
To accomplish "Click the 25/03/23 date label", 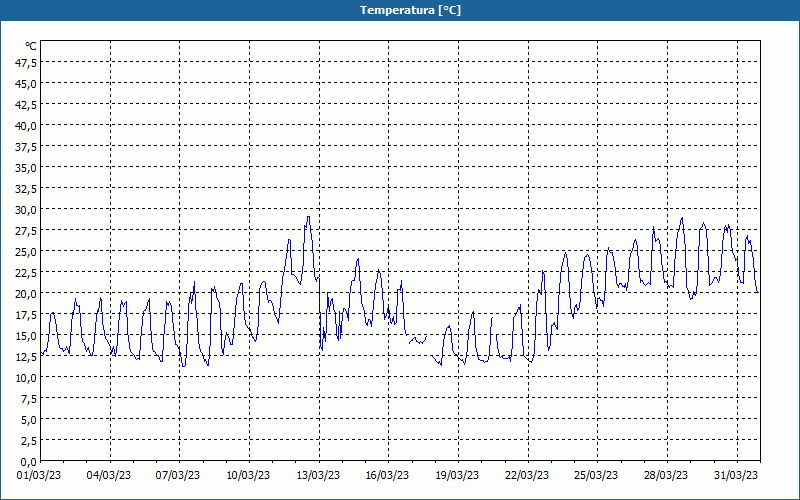I will click(x=596, y=476).
